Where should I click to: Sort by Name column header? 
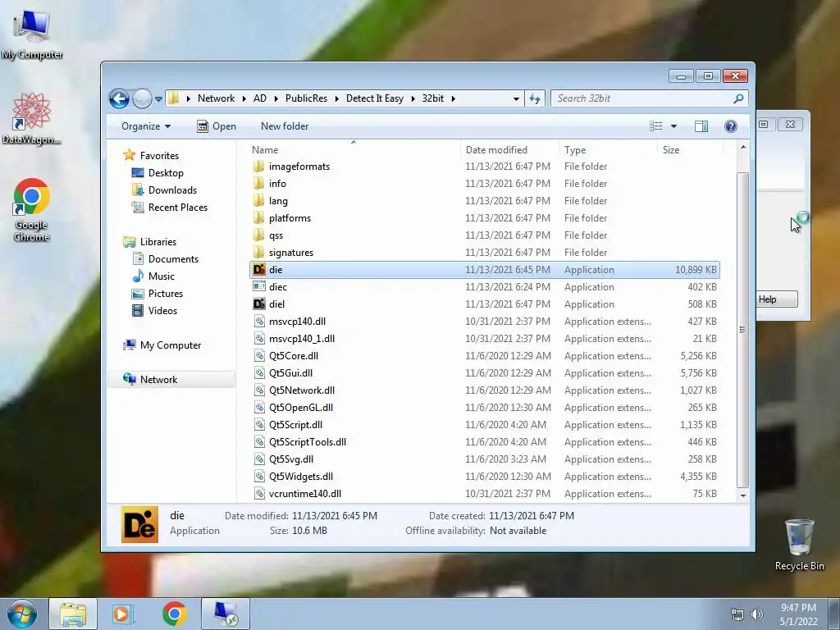tap(354, 150)
